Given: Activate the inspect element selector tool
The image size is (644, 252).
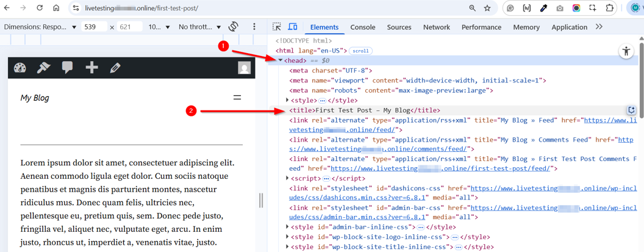Looking at the screenshot, I should [277, 27].
